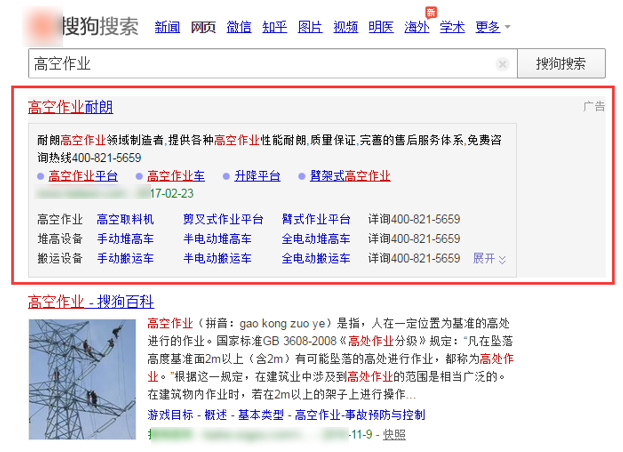623x452 pixels.
Task: Open the 升降平台 sublink
Action: click(257, 176)
